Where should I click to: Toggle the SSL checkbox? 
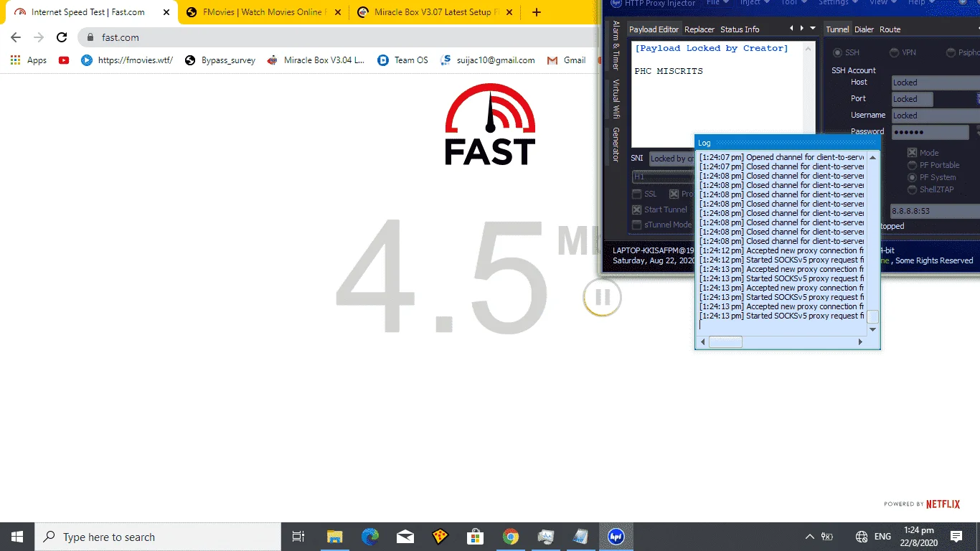point(637,194)
